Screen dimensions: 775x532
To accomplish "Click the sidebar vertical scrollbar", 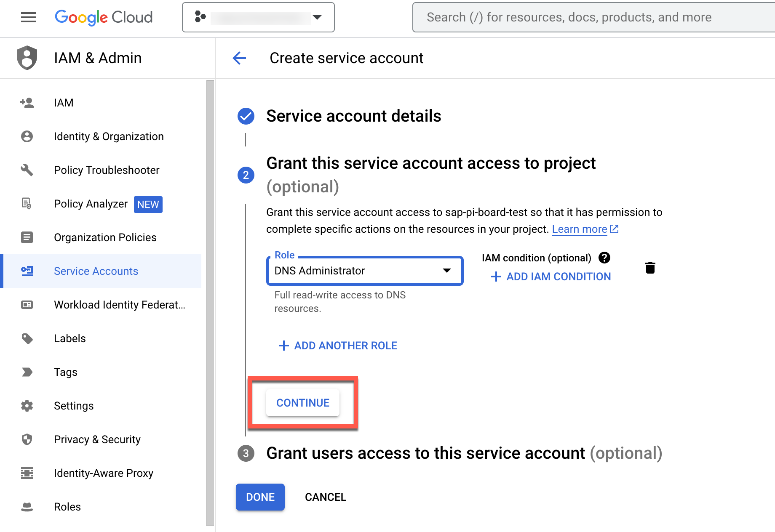I will [210, 303].
